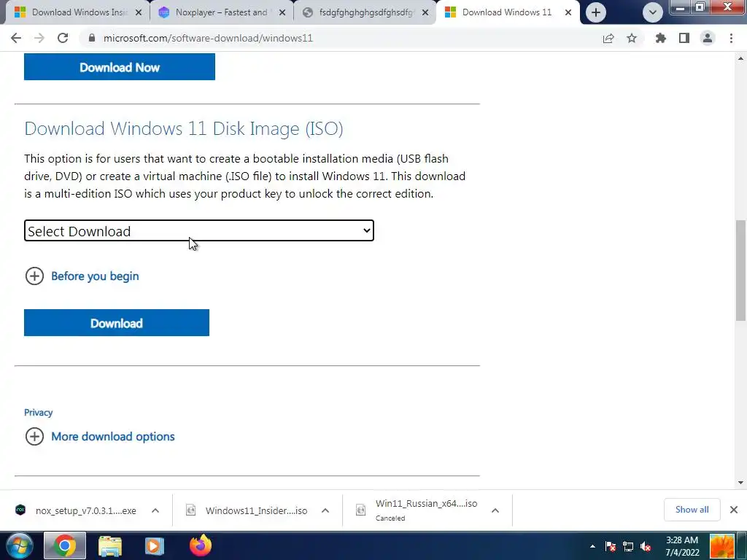Click the blue Download button

(117, 323)
